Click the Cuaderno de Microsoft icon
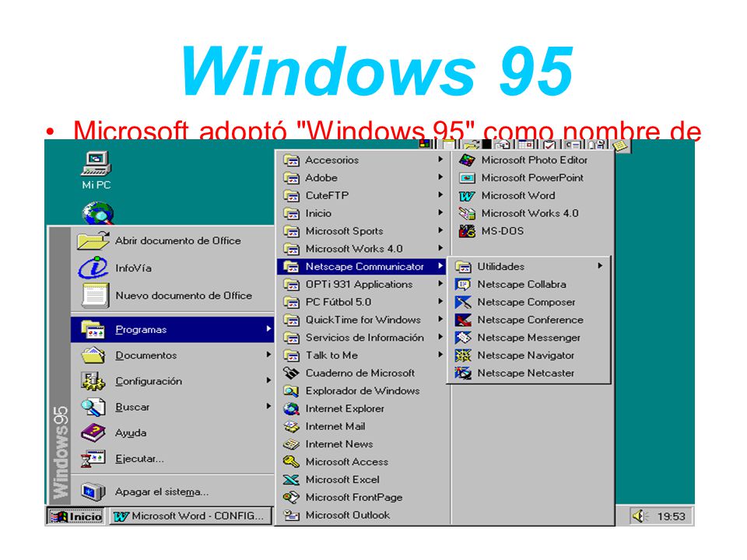This screenshot has width=747, height=560. point(291,373)
